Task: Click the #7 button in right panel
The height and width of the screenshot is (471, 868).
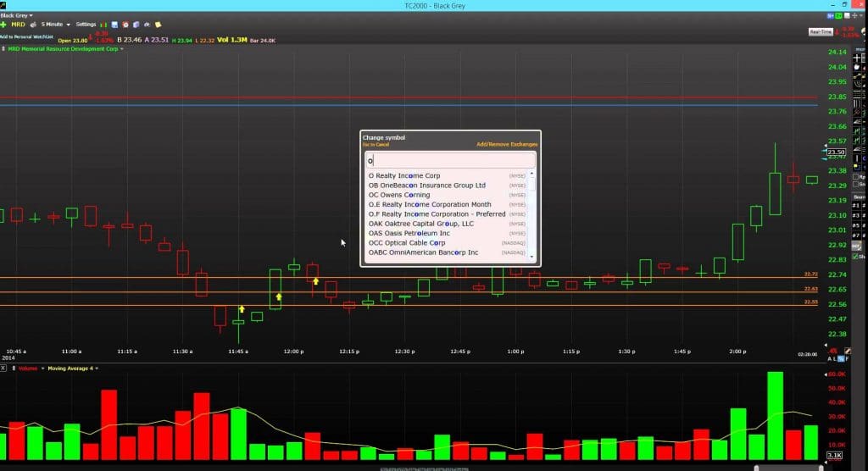Action: pos(856,235)
